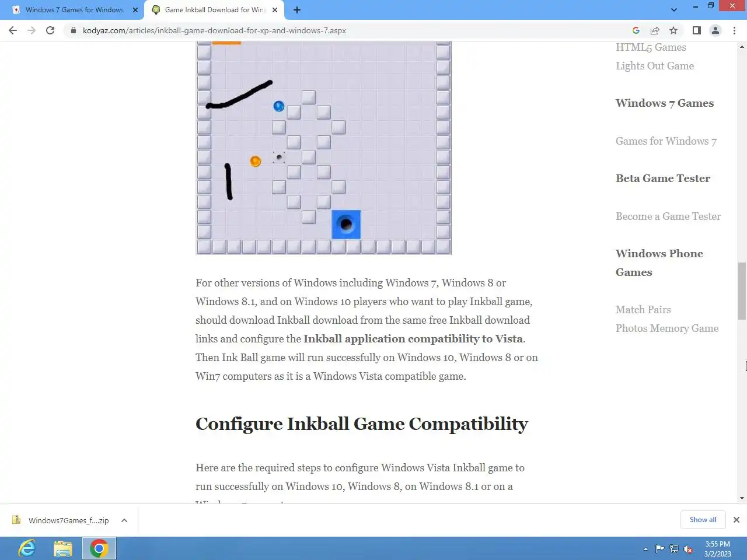Click the Windows Phone Games heading
The image size is (747, 560).
click(659, 263)
